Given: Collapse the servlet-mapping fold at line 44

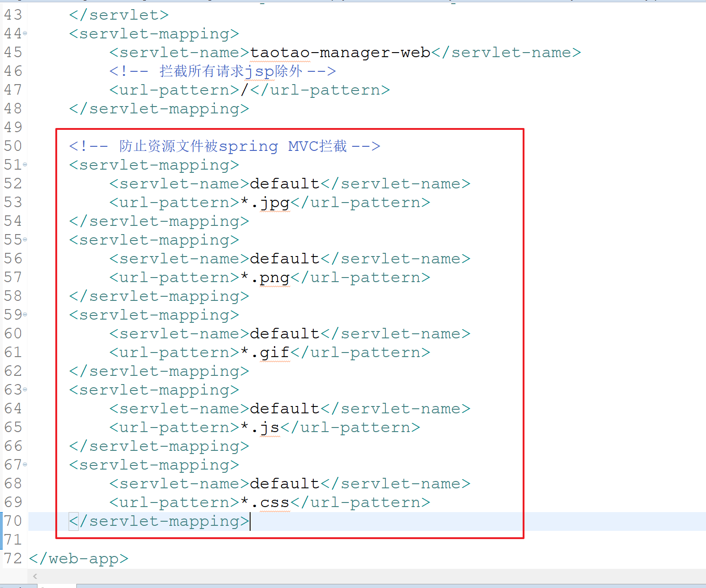Looking at the screenshot, I should click(x=25, y=33).
